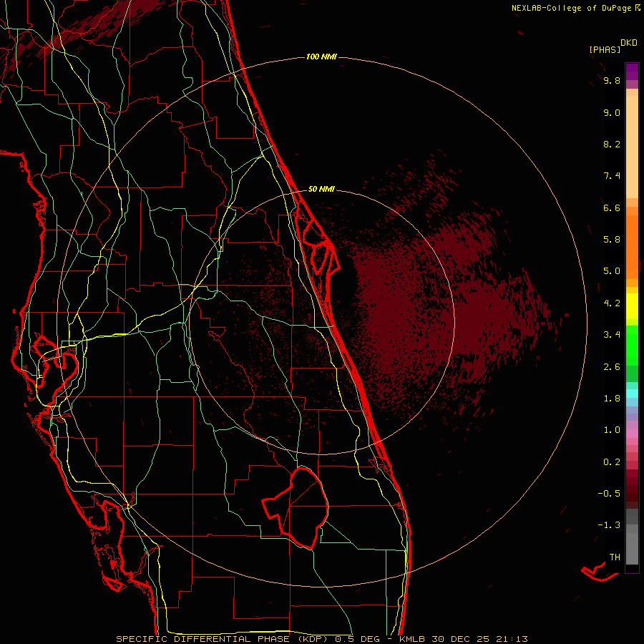Click the 0.2 value on the color scale
644x644 pixels.
612,462
